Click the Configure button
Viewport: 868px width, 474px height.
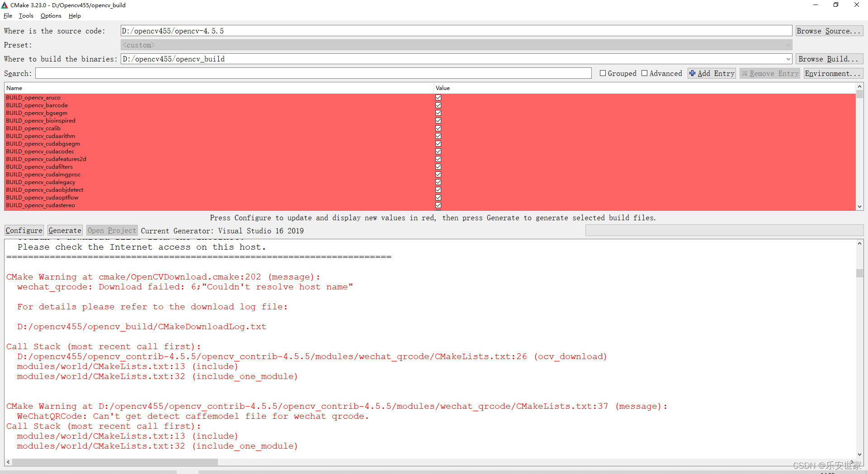click(x=24, y=231)
